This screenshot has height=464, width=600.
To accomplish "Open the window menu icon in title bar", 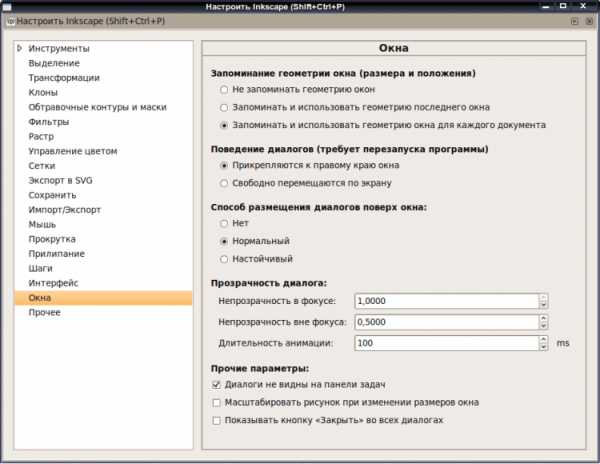I will point(7,7).
